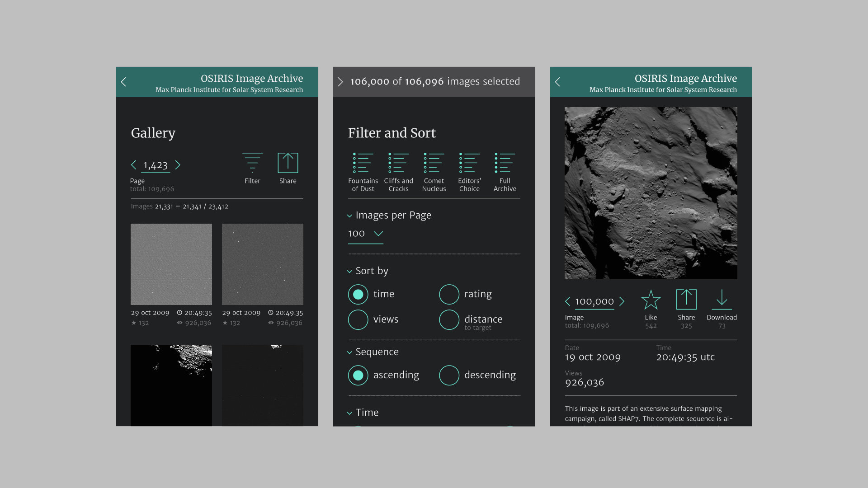
Task: Select sort by rating radio button
Action: (x=449, y=295)
